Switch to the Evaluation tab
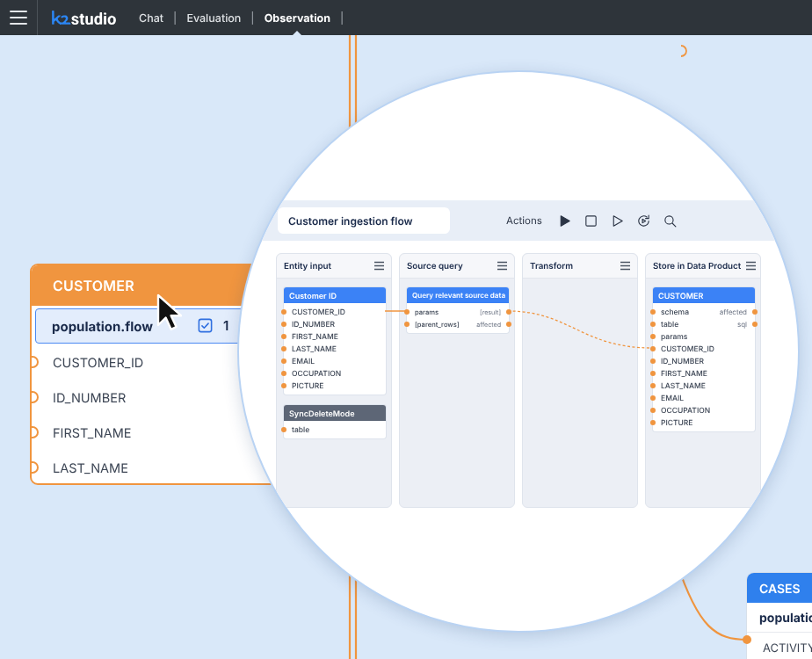Image resolution: width=812 pixels, height=659 pixels. (x=214, y=18)
